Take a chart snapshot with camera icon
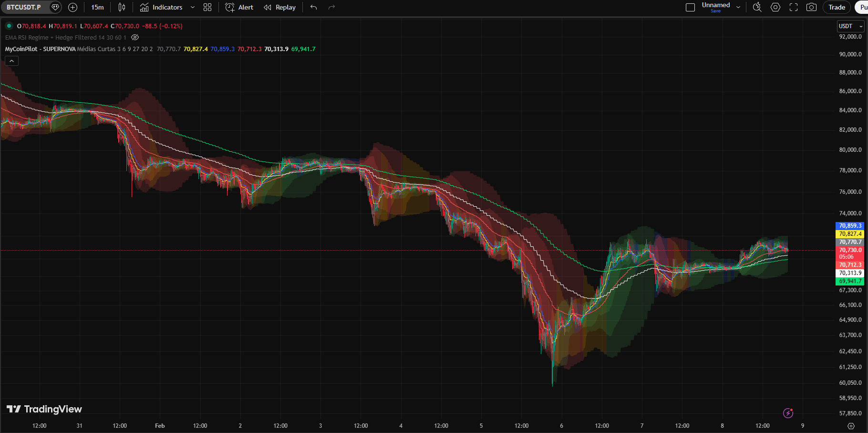Viewport: 868px width, 433px height. 811,7
